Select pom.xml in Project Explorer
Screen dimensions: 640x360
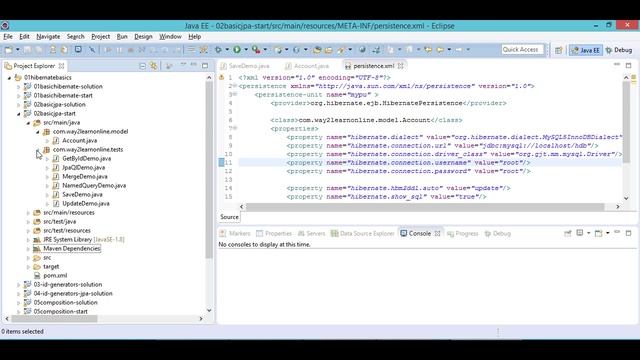pos(55,276)
